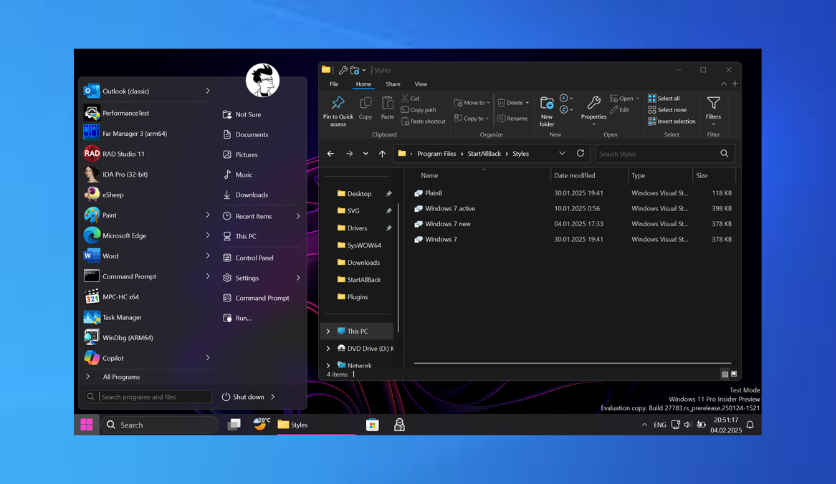
Task: Click the Filters funnel icon
Action: pyautogui.click(x=713, y=102)
